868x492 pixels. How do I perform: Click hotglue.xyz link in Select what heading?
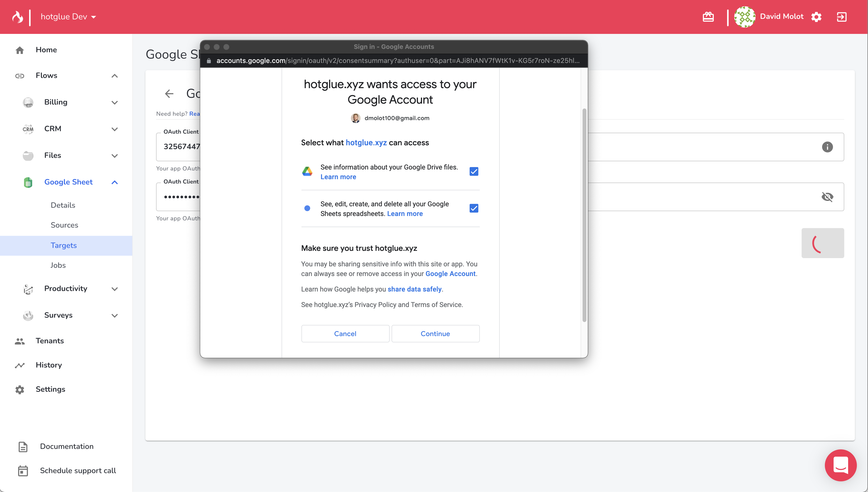coord(366,143)
